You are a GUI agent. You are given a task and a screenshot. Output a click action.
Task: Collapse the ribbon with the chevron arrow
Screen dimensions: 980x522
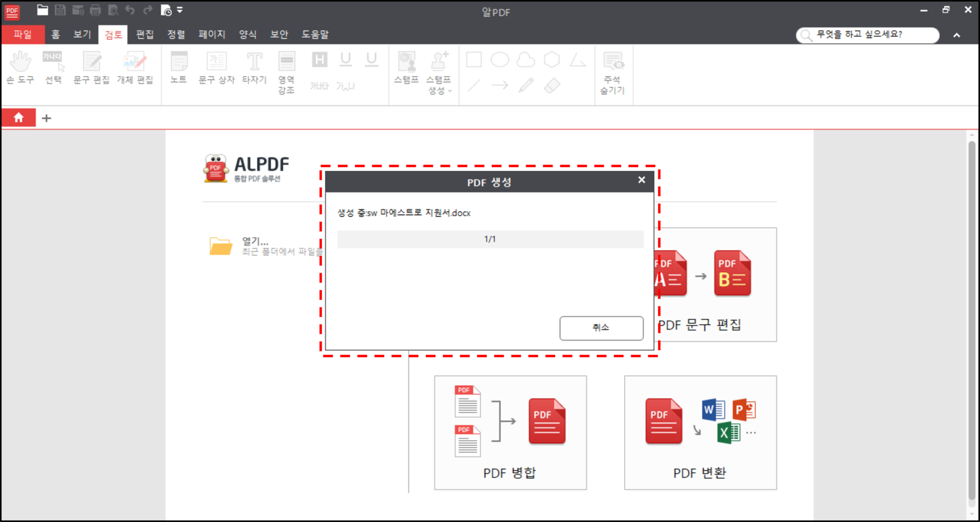click(956, 35)
